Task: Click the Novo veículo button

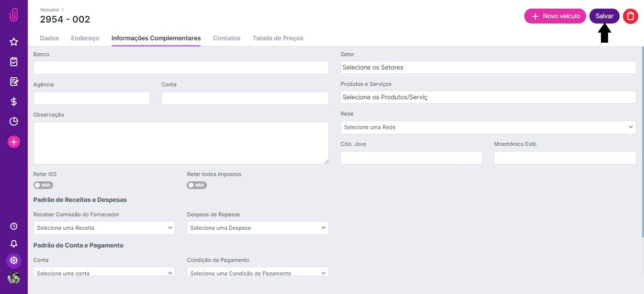Action: [x=555, y=16]
